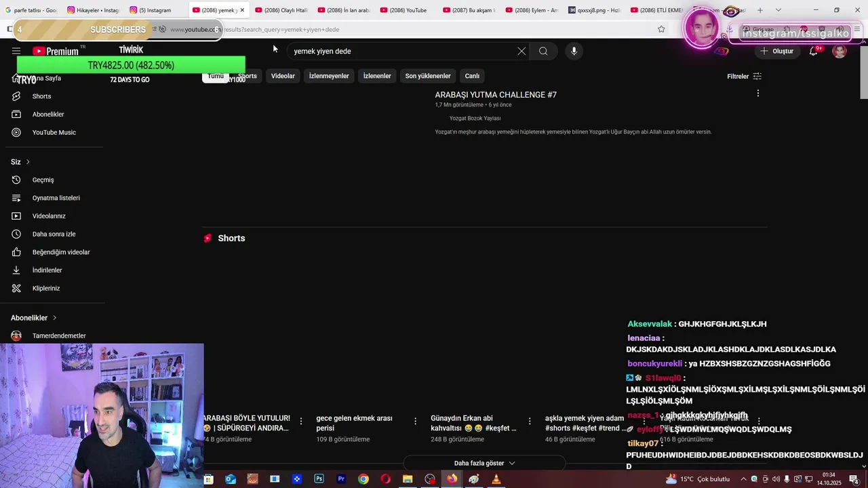The image size is (868, 488).
Task: Open the YouTube hamburger guide menu
Action: [16, 51]
